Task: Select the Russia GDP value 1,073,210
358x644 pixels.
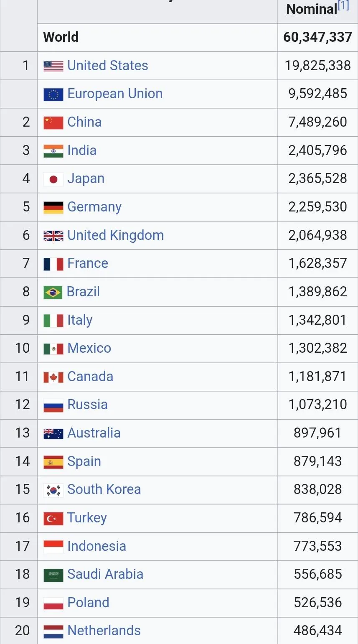Action: coord(317,405)
